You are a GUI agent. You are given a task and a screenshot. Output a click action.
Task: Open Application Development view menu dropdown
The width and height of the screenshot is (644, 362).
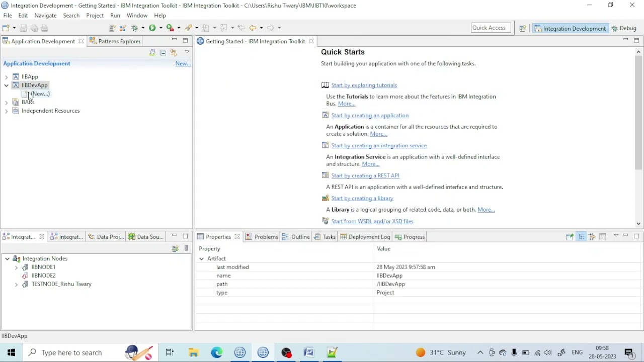(187, 52)
